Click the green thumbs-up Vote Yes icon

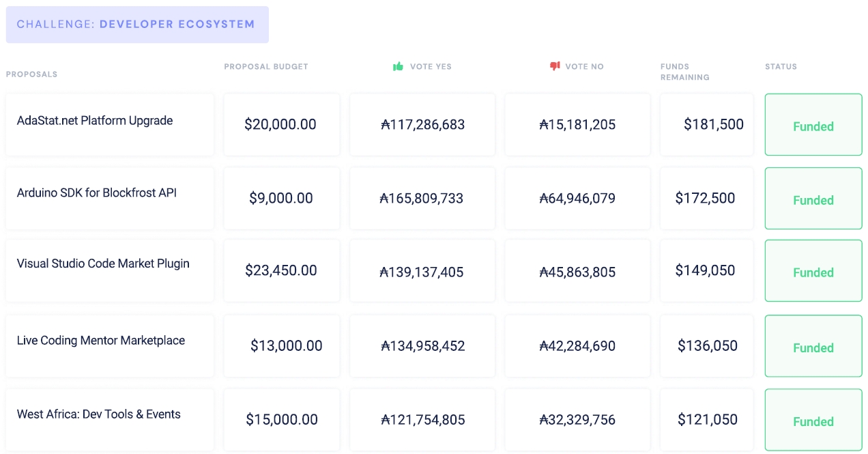399,66
